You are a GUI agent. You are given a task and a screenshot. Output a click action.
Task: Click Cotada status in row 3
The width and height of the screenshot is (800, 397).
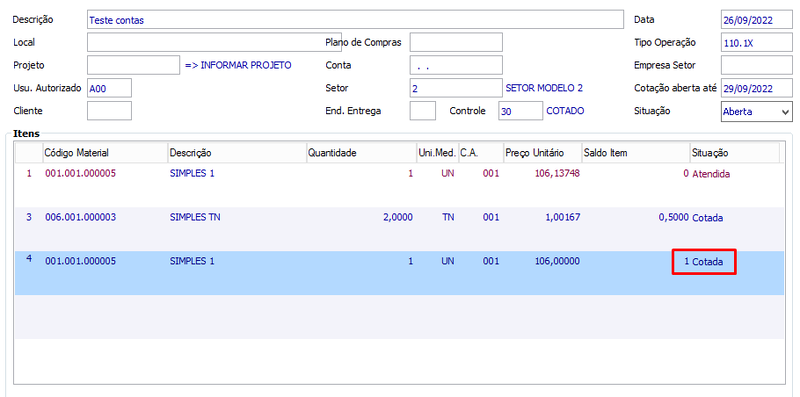[x=708, y=217]
